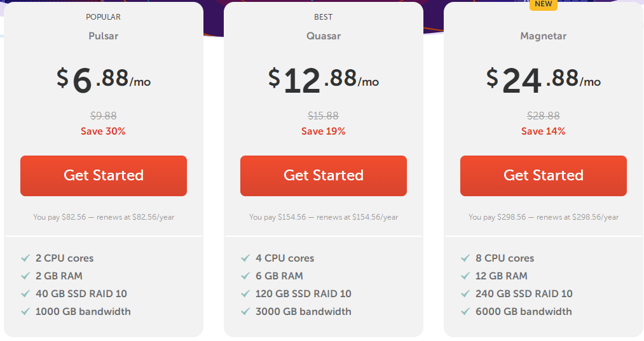
Task: Click the checkmark next to 40 GB SSD RAID 10
Action: 25,293
